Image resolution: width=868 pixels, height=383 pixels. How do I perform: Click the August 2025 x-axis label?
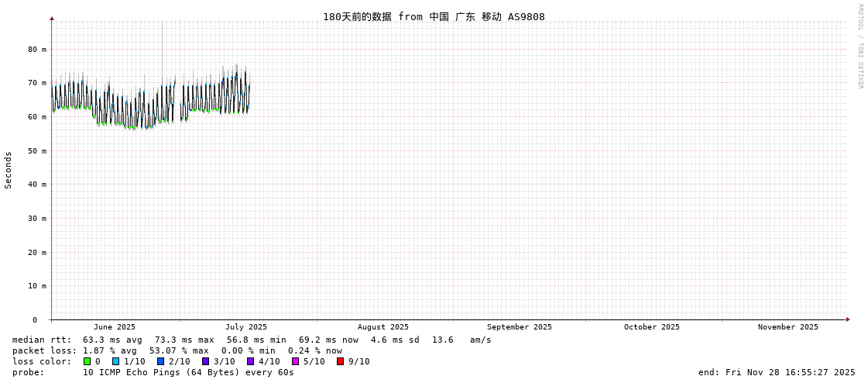coord(383,327)
